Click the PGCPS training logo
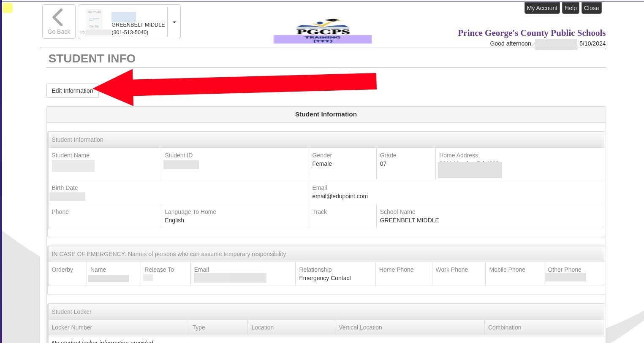 click(x=323, y=31)
